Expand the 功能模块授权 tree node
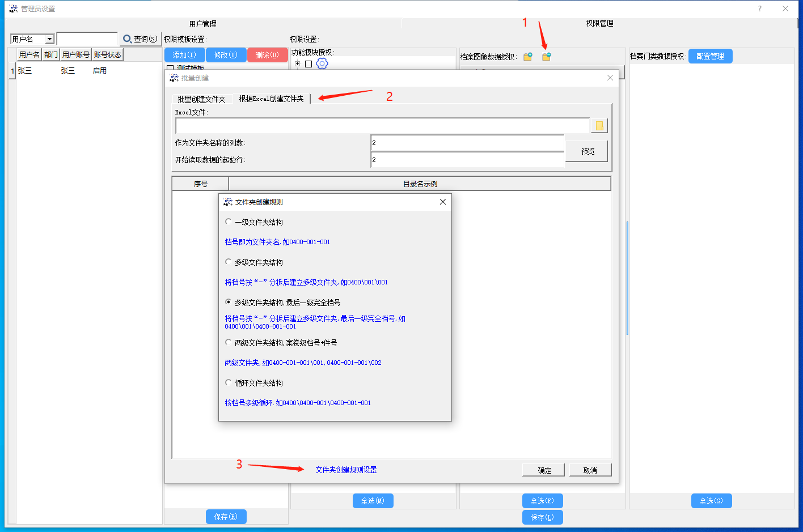Image resolution: width=803 pixels, height=532 pixels. pyautogui.click(x=297, y=64)
